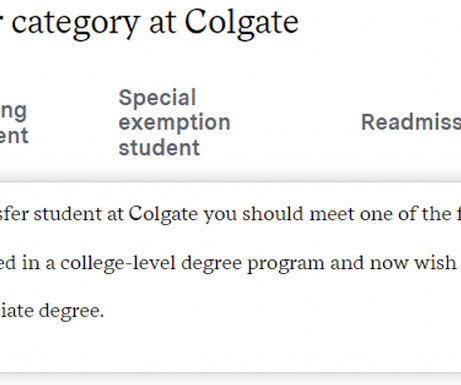Select the partially visible tab ending in 'ent'
The image size is (461, 385).
pos(14,123)
